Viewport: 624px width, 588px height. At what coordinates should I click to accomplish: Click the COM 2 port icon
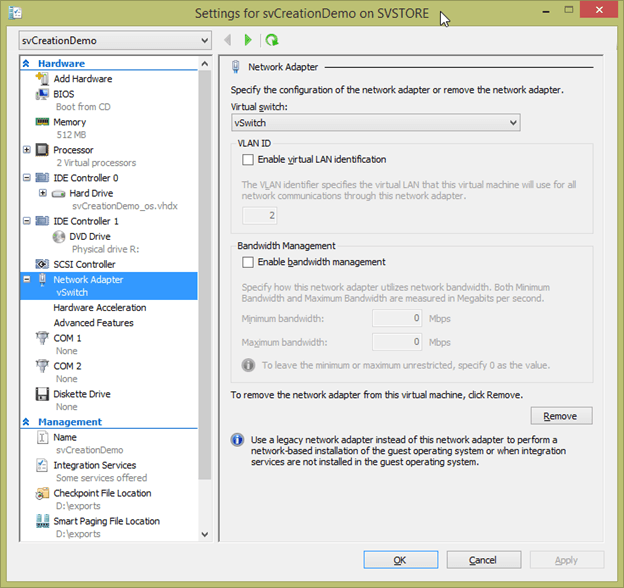42,366
